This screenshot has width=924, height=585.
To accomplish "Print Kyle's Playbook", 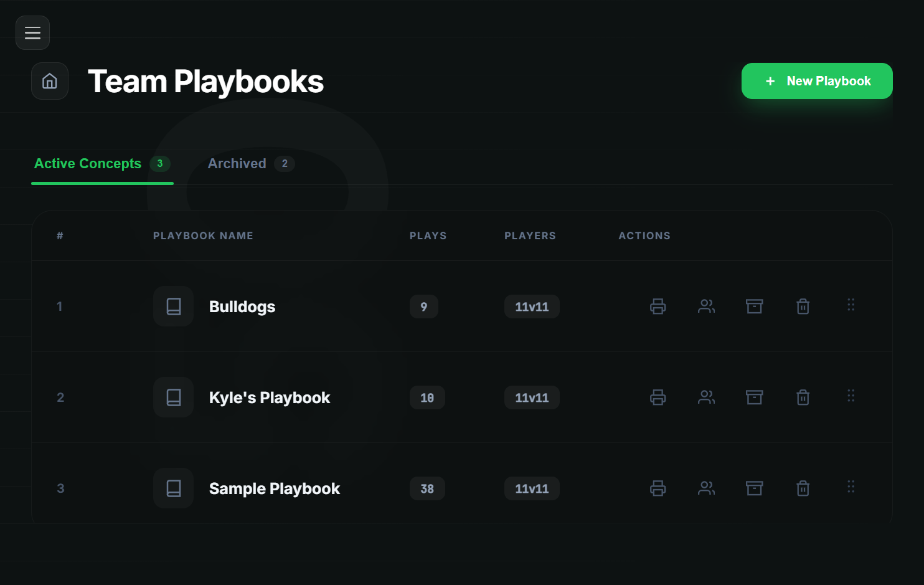I will point(658,397).
